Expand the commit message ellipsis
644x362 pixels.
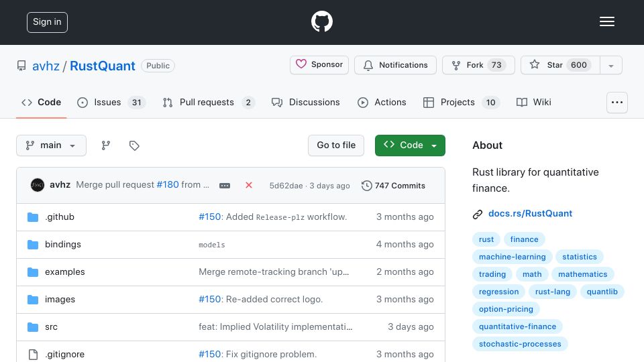coord(225,186)
